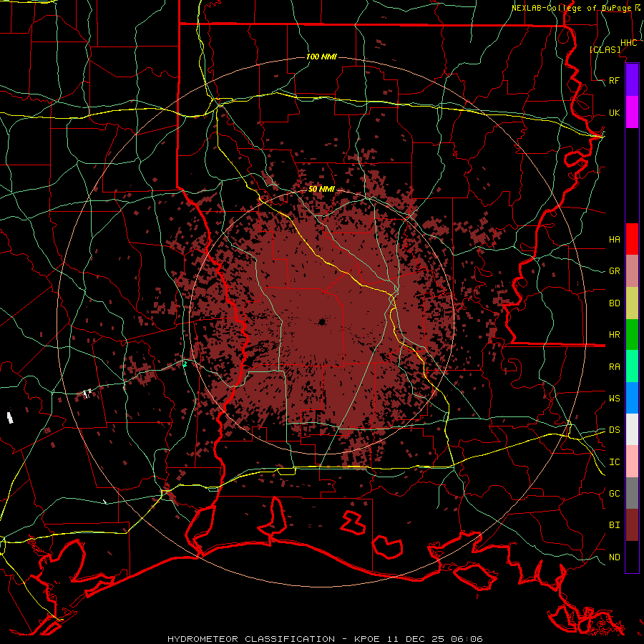Click the black radar site dot at center
644x644 pixels.
(x=322, y=322)
